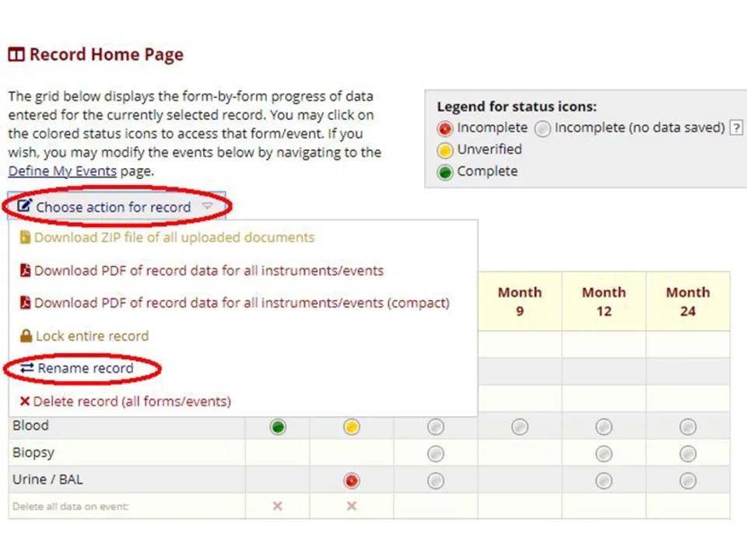Click the pencil icon on Choose action for record
This screenshot has height=560, width=747.
coord(24,207)
